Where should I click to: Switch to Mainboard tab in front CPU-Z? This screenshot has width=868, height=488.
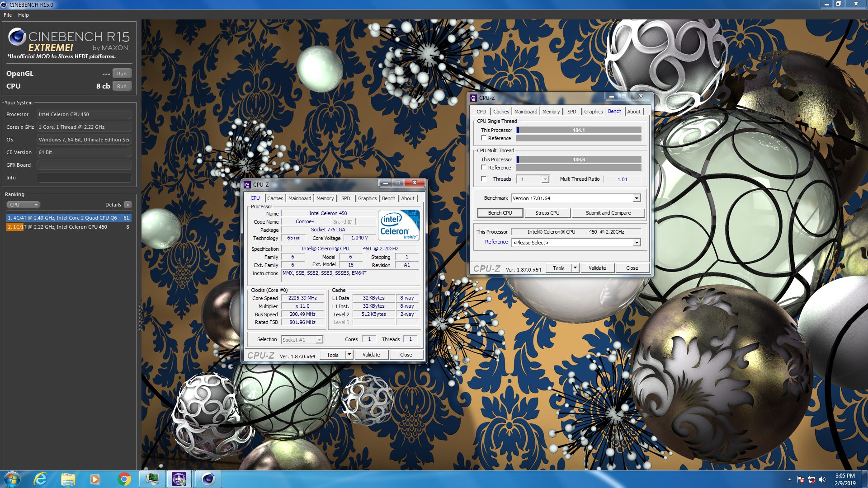pos(300,198)
